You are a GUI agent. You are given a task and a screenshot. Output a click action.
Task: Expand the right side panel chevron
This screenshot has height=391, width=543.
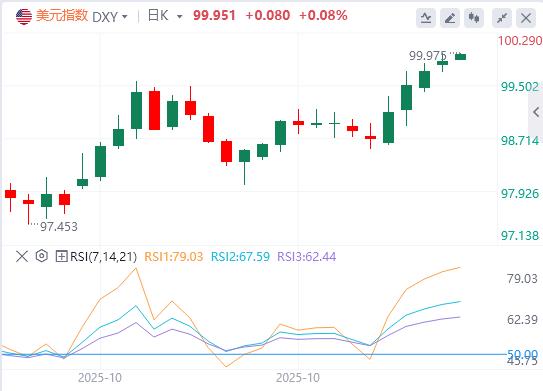click(536, 112)
